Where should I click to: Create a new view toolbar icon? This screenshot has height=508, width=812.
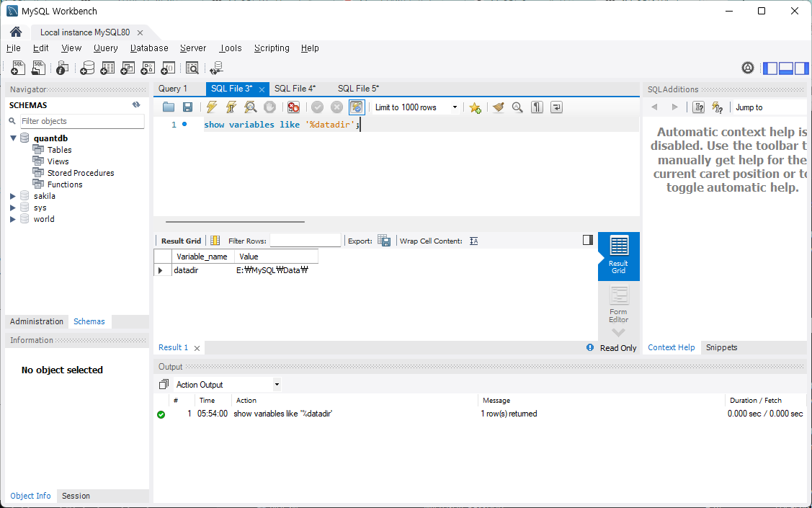[128, 68]
